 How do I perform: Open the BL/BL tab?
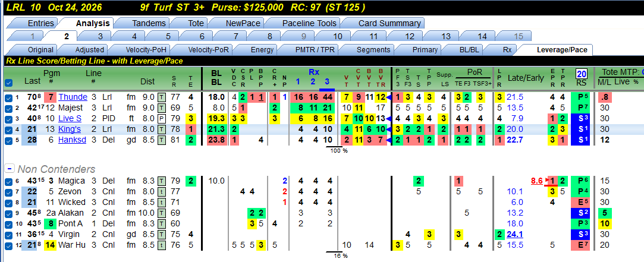469,50
